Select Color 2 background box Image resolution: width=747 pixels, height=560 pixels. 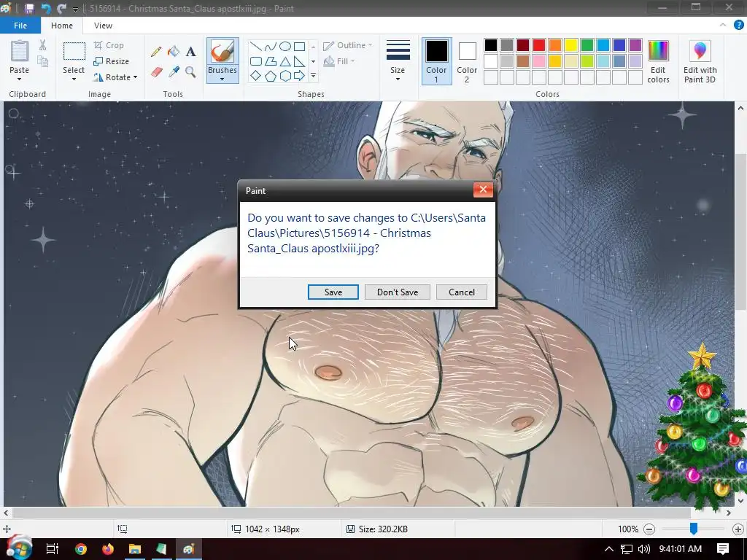pyautogui.click(x=467, y=62)
